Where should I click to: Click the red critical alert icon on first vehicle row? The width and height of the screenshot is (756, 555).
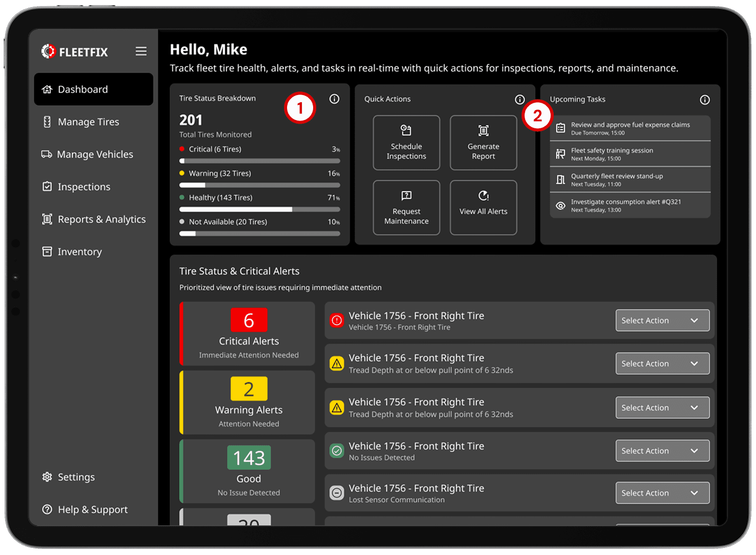point(337,320)
